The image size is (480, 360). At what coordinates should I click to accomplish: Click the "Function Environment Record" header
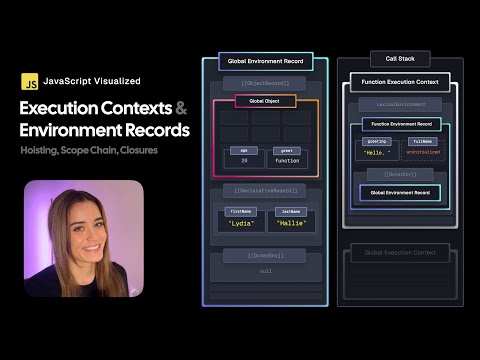point(402,124)
